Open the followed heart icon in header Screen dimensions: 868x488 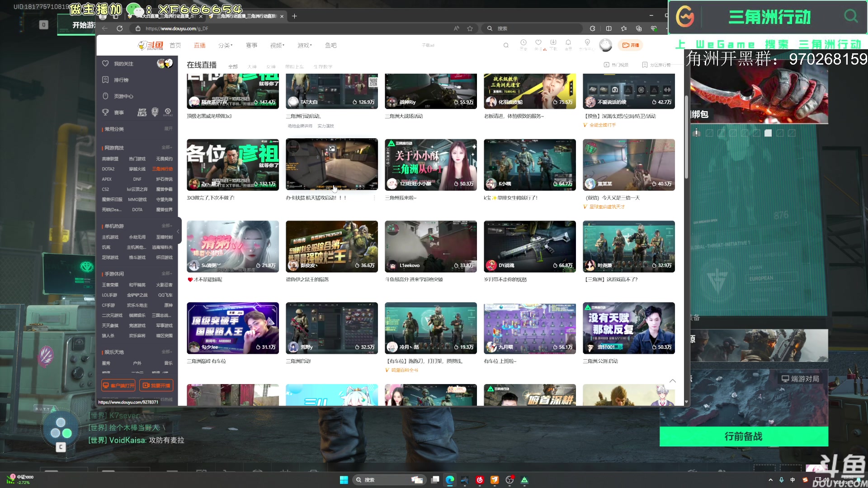pos(538,43)
